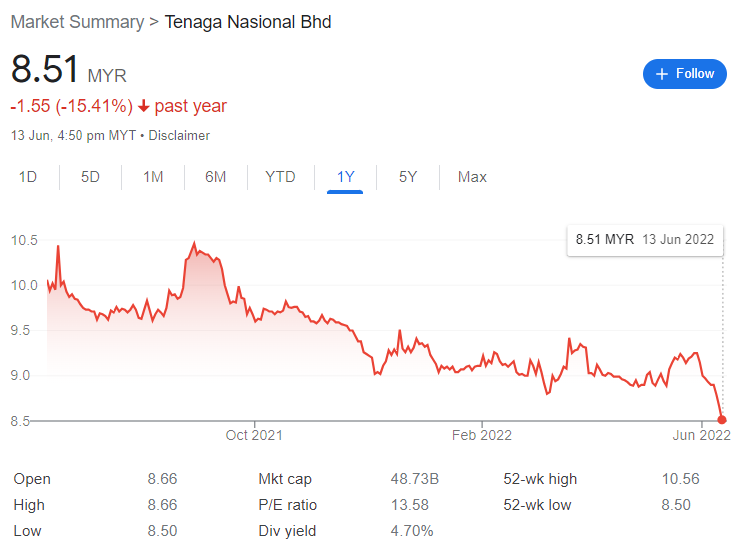Switch to the 1D time range tab
Screen dimensions: 744x543
pyautogui.click(x=28, y=177)
